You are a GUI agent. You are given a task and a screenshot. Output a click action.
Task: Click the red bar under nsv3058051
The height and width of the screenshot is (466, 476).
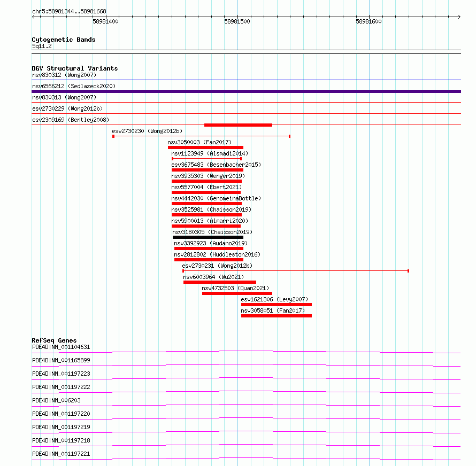[x=277, y=316]
